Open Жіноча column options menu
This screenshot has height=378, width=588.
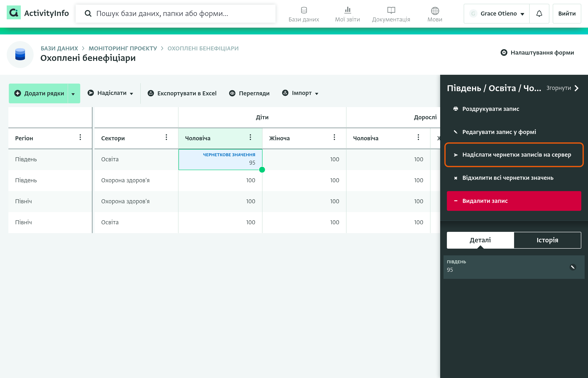click(x=334, y=138)
